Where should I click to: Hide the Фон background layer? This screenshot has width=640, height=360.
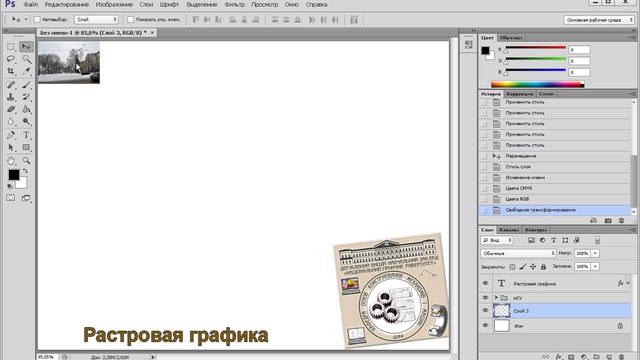(485, 326)
